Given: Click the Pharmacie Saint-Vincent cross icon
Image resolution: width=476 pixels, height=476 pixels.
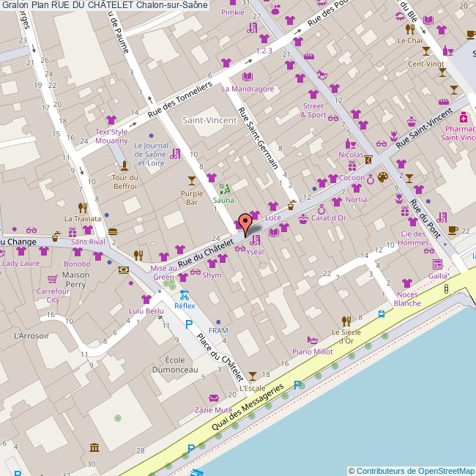Looking at the screenshot, I should pyautogui.click(x=464, y=117).
